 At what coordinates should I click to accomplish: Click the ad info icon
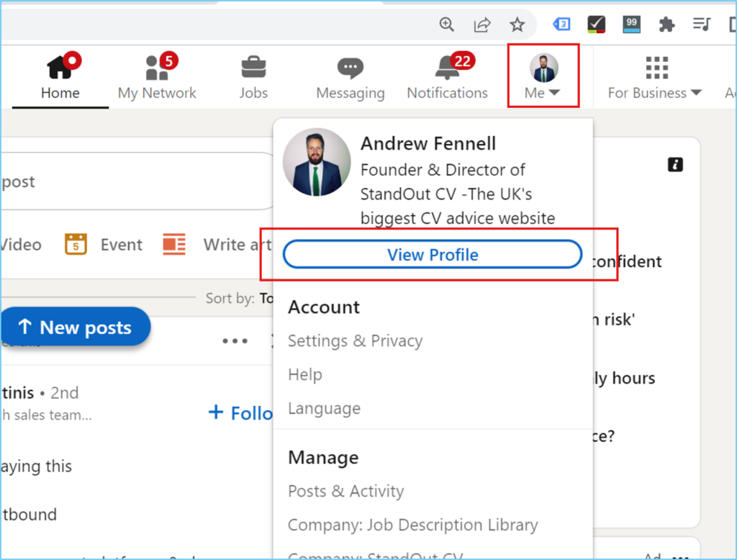click(675, 164)
